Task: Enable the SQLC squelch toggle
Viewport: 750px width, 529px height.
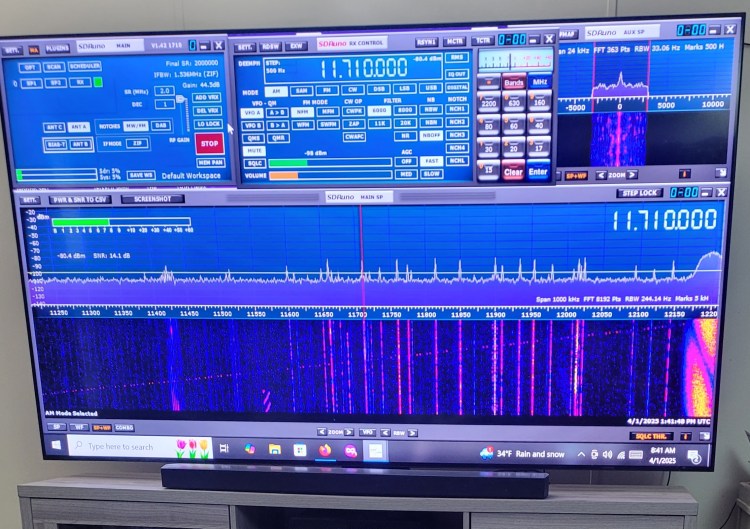Action: point(253,162)
